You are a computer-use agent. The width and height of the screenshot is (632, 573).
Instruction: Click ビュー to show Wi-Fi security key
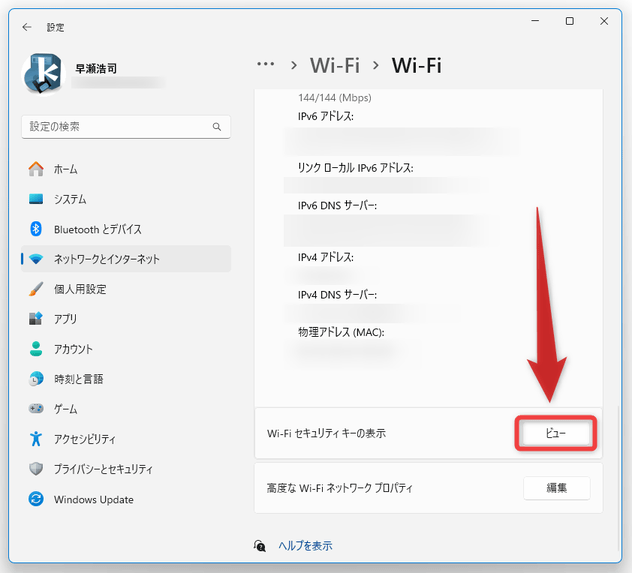click(x=556, y=433)
